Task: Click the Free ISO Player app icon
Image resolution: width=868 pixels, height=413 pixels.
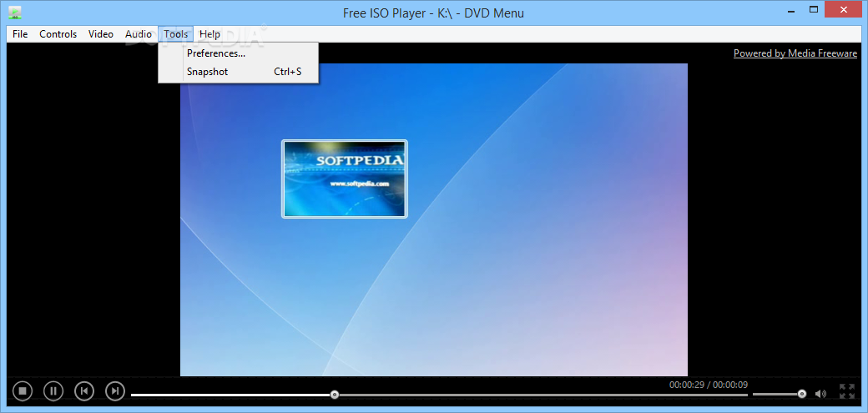Action: point(16,12)
